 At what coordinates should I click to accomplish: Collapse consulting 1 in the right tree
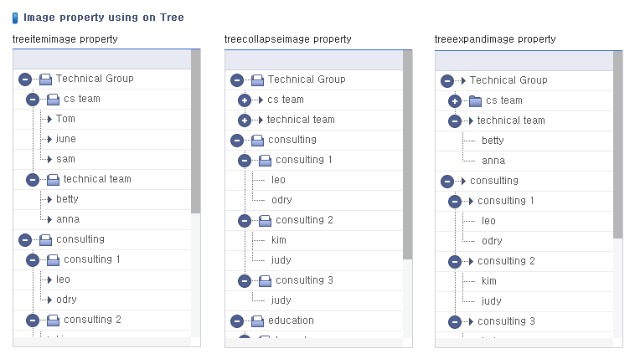coord(455,202)
